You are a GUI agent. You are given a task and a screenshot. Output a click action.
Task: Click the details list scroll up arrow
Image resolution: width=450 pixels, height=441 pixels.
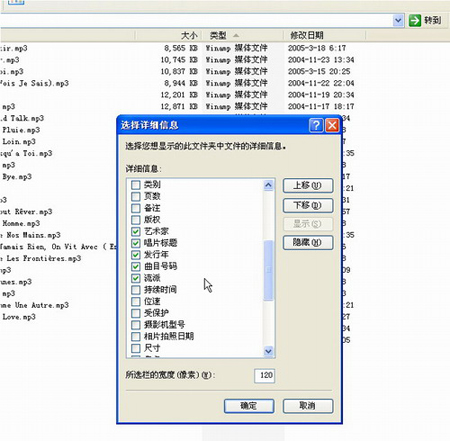point(268,185)
